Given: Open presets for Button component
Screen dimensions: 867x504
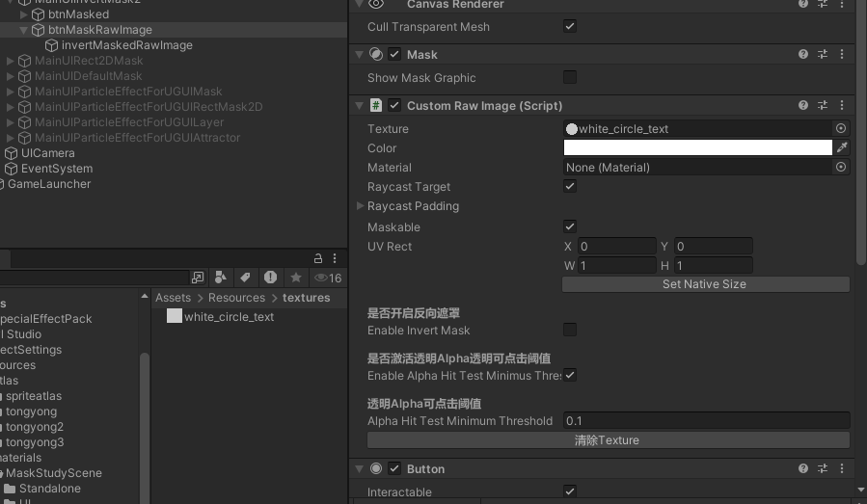Looking at the screenshot, I should coord(823,468).
